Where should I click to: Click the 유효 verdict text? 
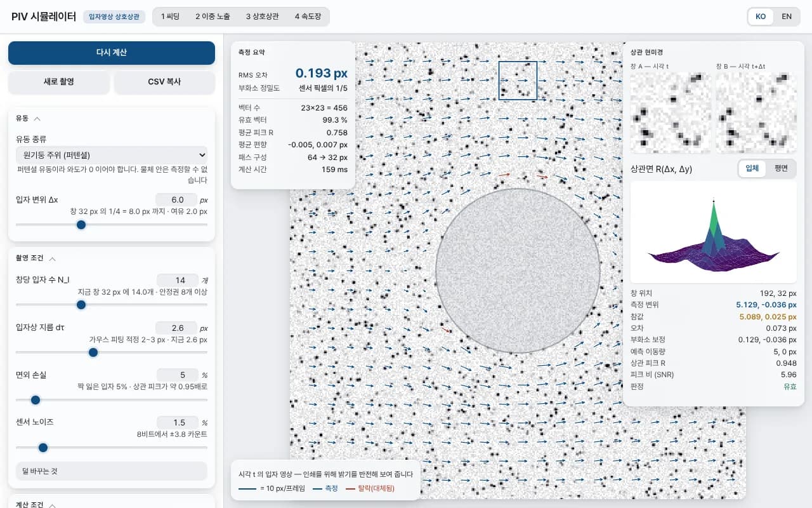pyautogui.click(x=789, y=386)
